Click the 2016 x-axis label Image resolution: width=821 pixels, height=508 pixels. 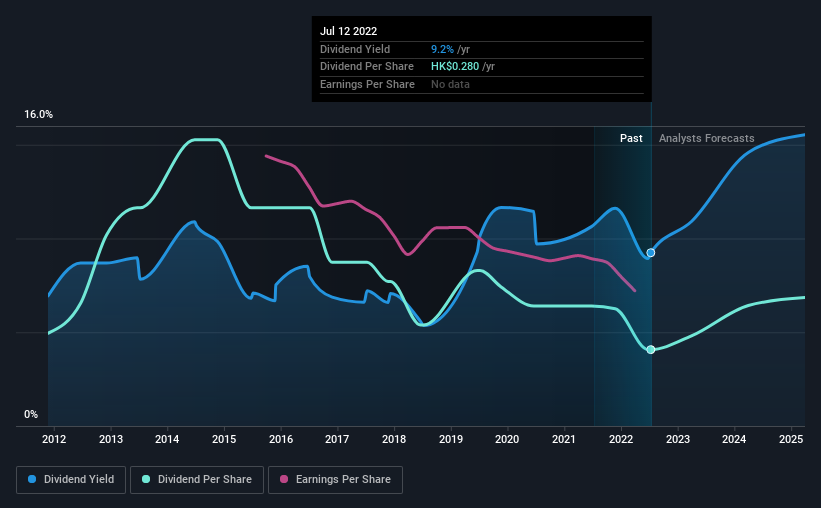[281, 439]
